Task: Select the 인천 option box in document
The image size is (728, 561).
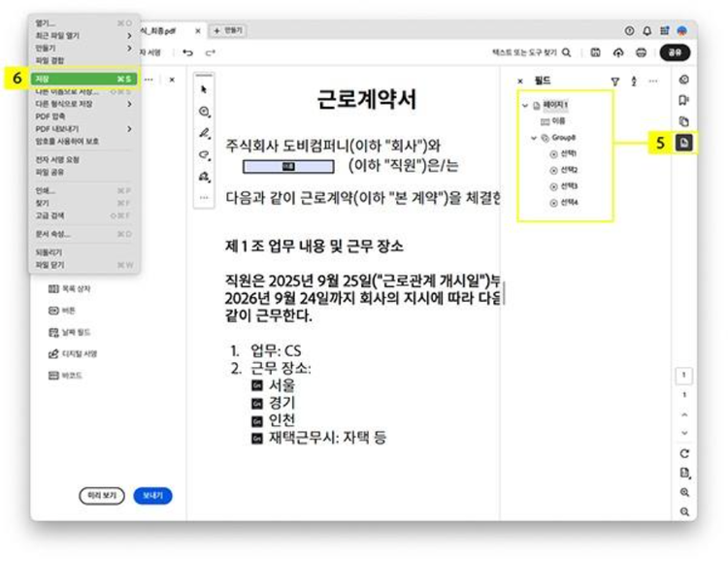Action: (x=257, y=421)
